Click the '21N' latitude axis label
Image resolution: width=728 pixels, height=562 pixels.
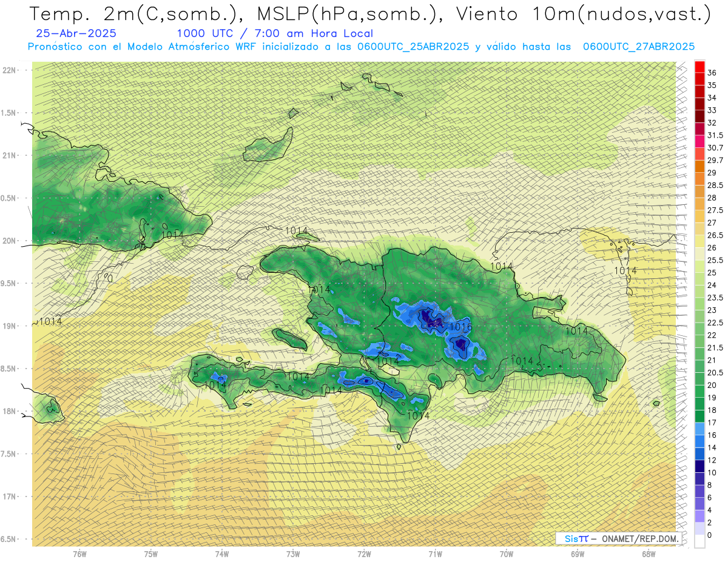(8, 155)
